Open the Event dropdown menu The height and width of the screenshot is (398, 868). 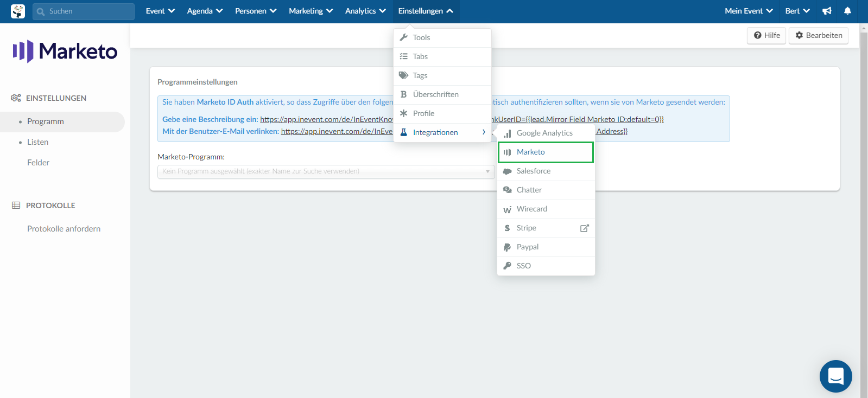[x=160, y=11]
